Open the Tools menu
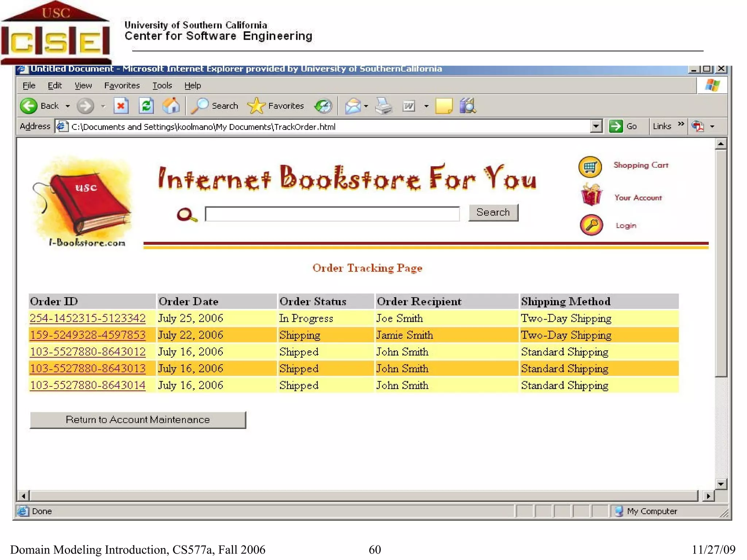Image resolution: width=747 pixels, height=560 pixels. pos(162,85)
